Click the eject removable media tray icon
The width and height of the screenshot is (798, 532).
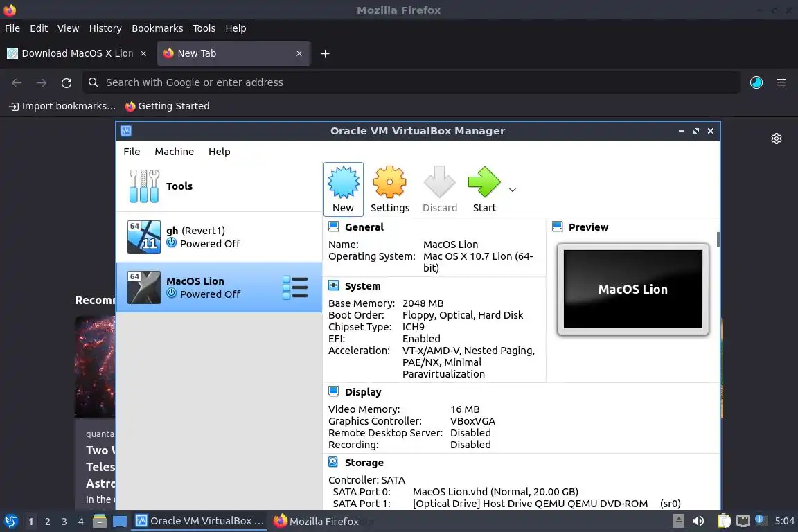[x=678, y=521]
